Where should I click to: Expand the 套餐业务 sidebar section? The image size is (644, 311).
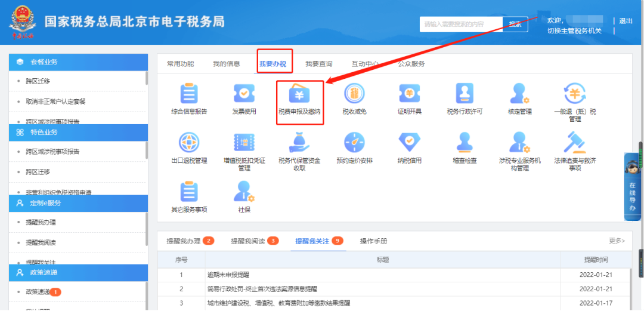[79, 61]
